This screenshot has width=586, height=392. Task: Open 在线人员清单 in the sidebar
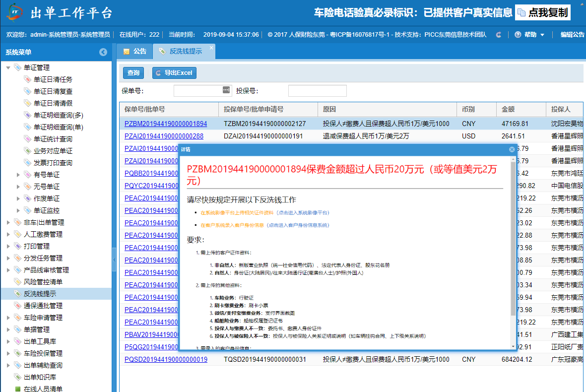point(43,389)
